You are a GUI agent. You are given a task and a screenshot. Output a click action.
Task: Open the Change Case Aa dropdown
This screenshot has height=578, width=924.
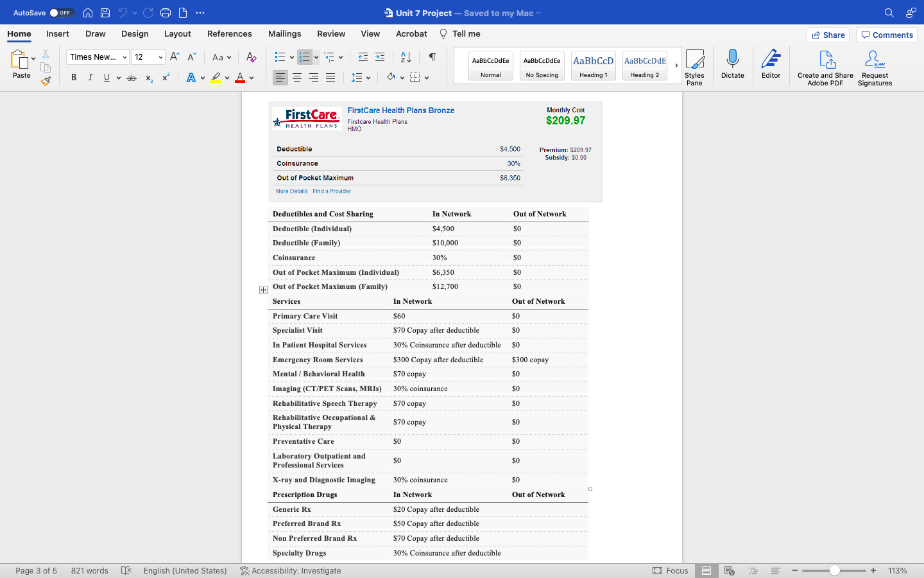click(221, 57)
